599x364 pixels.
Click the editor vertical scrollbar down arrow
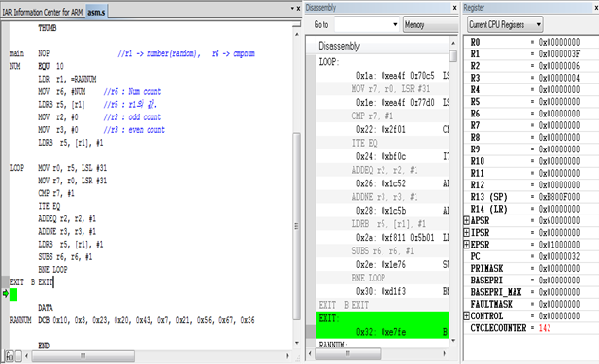pyautogui.click(x=297, y=343)
